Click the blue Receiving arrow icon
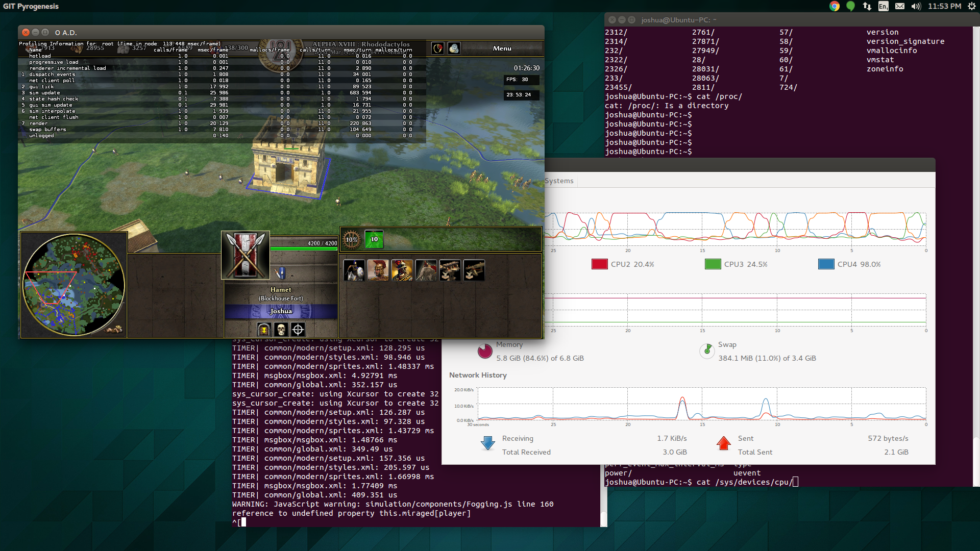The height and width of the screenshot is (551, 980). coord(488,443)
